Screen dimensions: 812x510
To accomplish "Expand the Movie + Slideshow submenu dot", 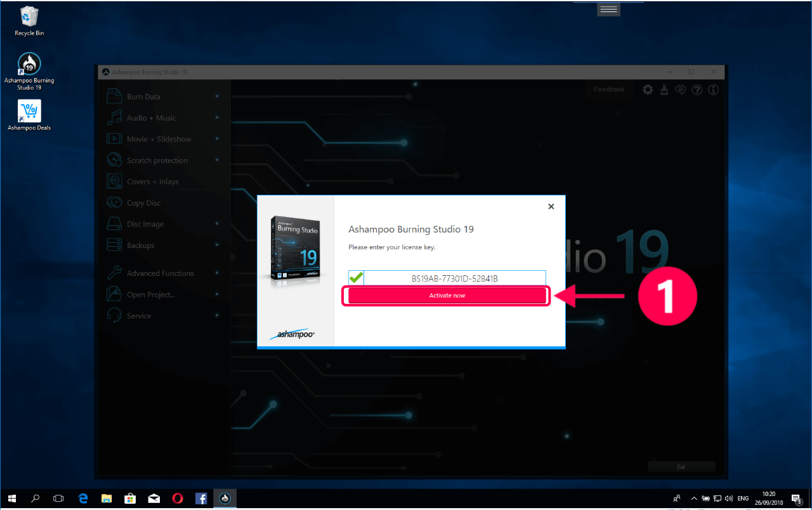I will tap(217, 139).
